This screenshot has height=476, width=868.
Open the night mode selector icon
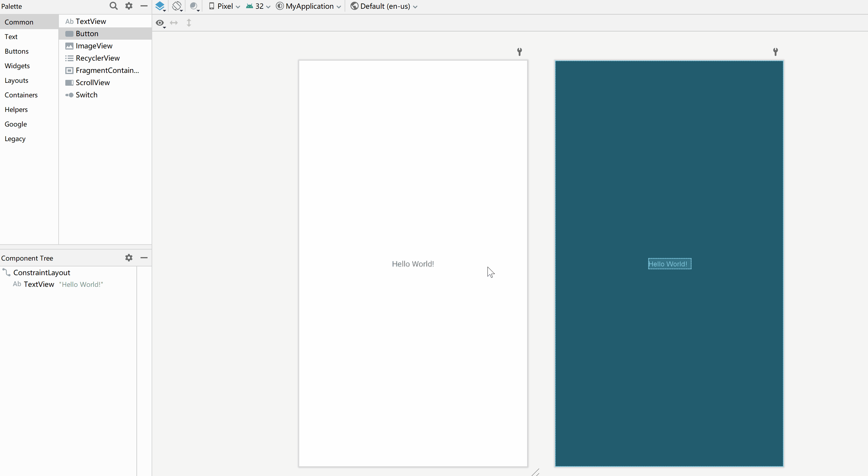click(x=194, y=6)
